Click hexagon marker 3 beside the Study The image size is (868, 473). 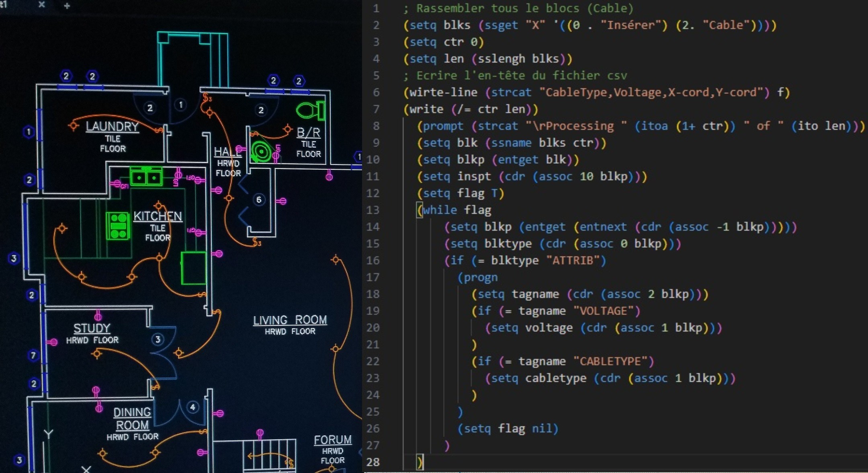point(157,340)
